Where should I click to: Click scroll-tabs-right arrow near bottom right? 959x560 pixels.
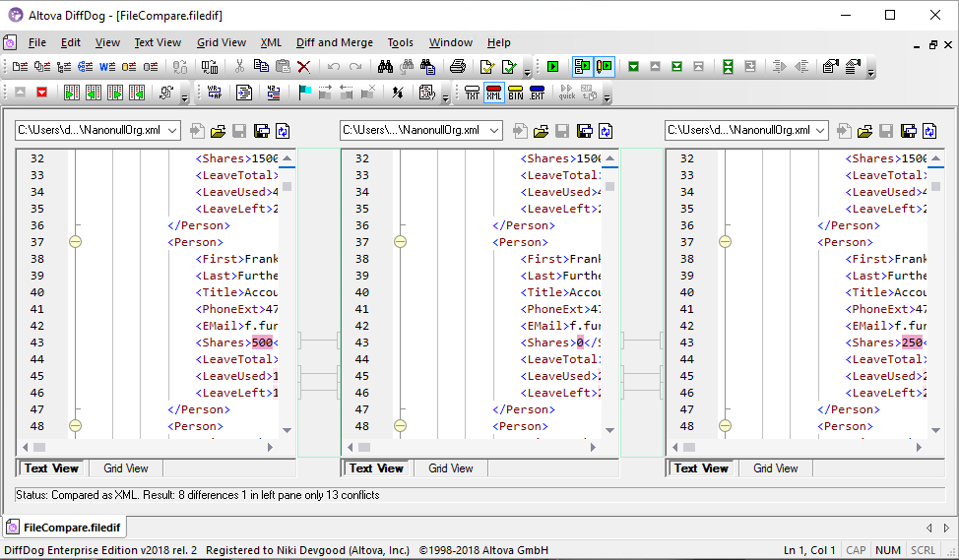[x=946, y=528]
